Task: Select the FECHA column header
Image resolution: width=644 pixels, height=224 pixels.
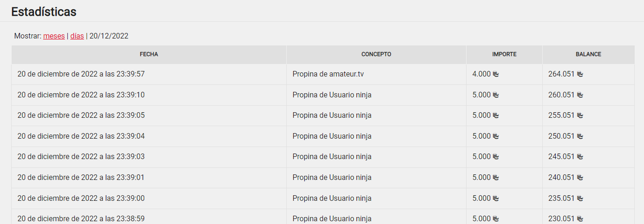Action: [149, 55]
